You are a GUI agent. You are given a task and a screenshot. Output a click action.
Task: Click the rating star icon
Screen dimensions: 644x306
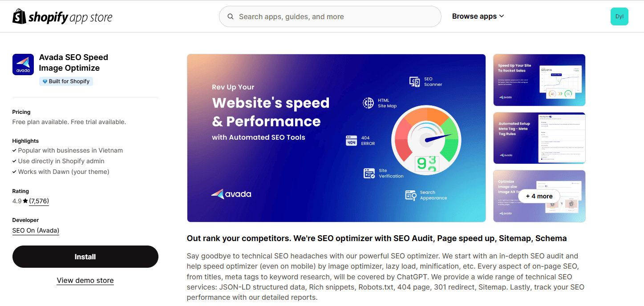(25, 201)
